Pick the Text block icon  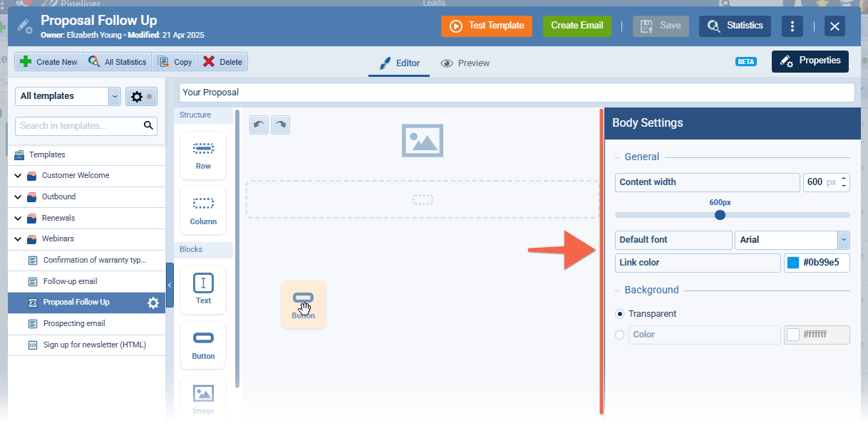pos(203,290)
